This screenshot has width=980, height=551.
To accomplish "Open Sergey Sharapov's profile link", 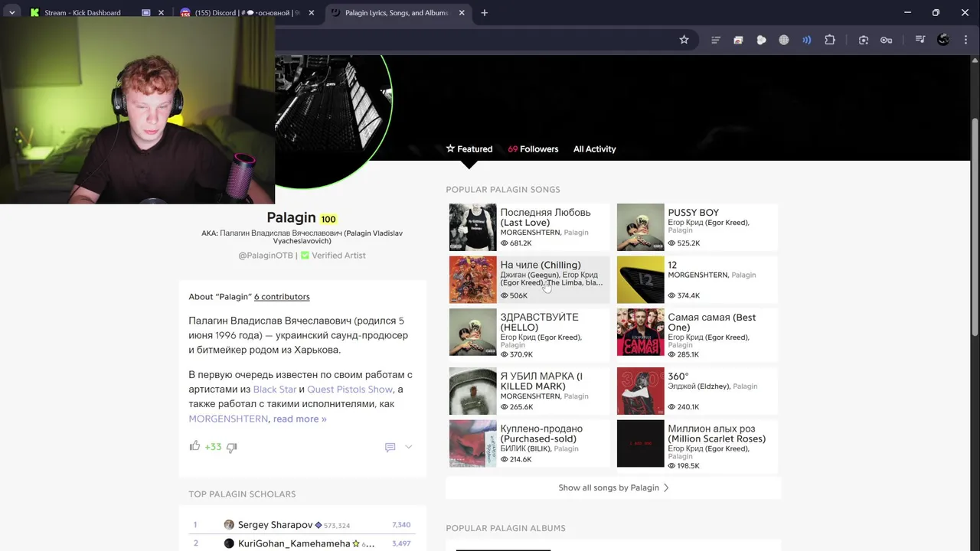I will 275,525.
